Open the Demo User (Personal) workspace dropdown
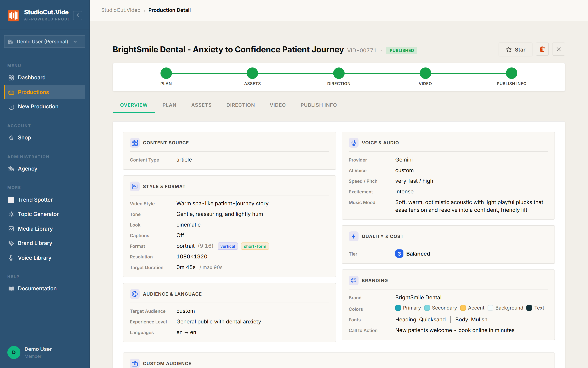588x368 pixels. click(45, 42)
